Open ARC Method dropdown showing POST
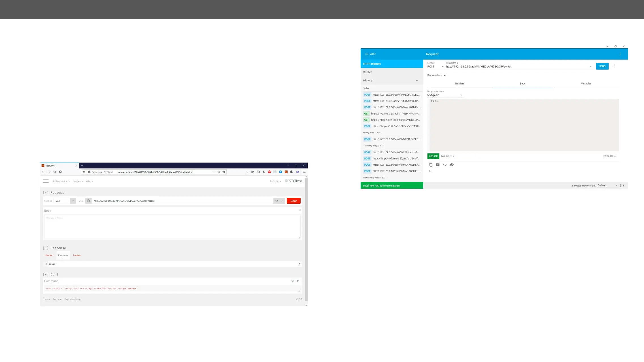The width and height of the screenshot is (644, 362). coord(435,67)
